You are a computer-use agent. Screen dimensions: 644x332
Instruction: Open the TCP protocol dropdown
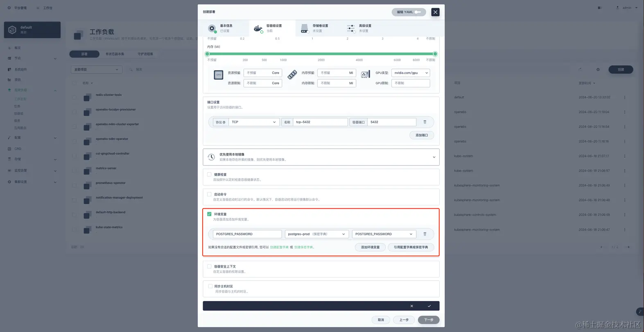(254, 122)
